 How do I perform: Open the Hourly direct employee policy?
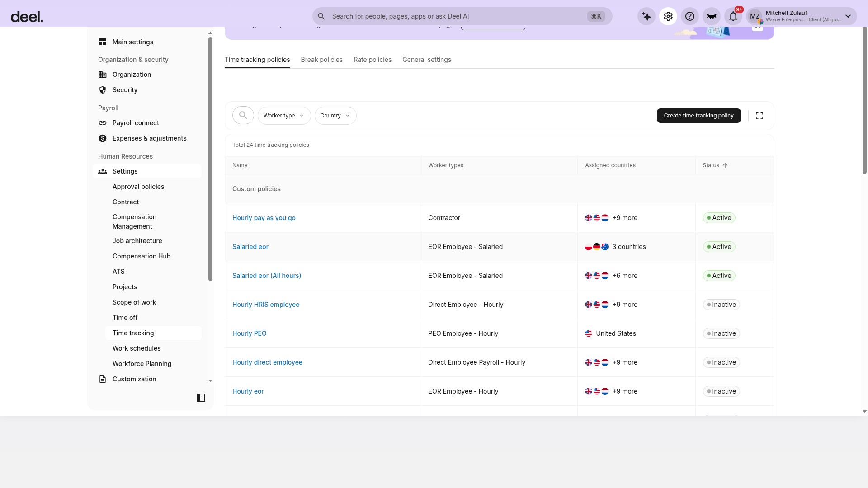tap(267, 362)
